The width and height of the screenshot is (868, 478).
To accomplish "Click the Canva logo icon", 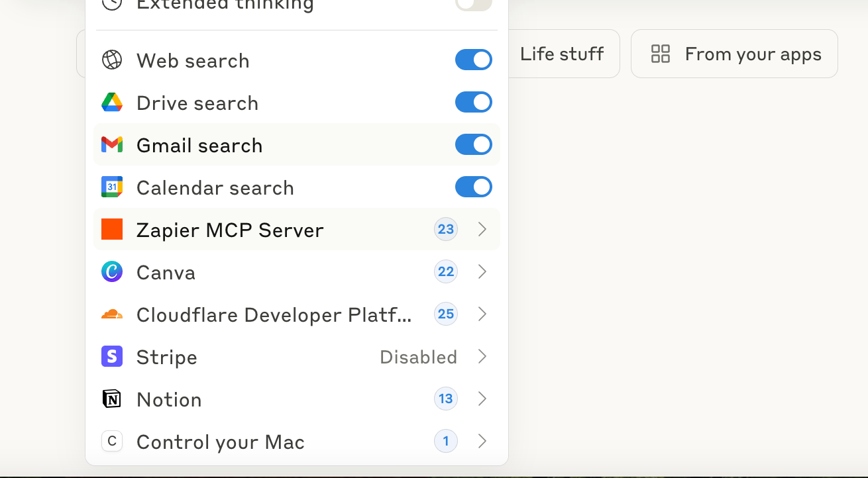I will (112, 271).
